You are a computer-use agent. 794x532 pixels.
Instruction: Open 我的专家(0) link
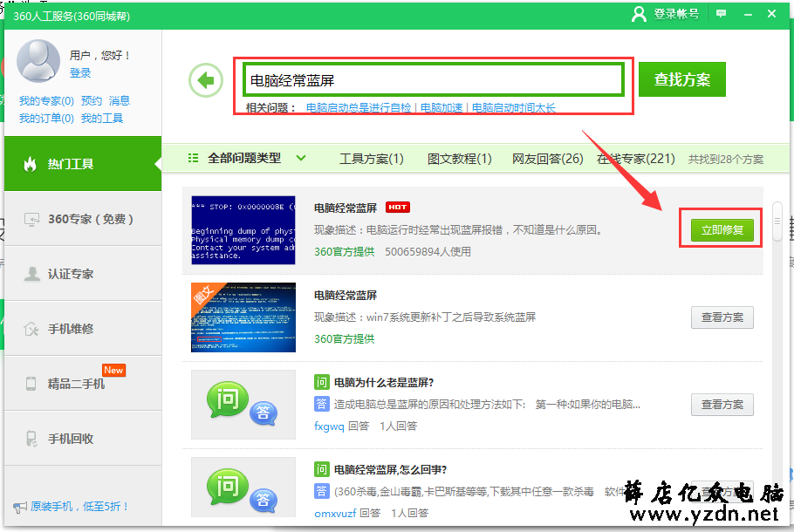46,100
